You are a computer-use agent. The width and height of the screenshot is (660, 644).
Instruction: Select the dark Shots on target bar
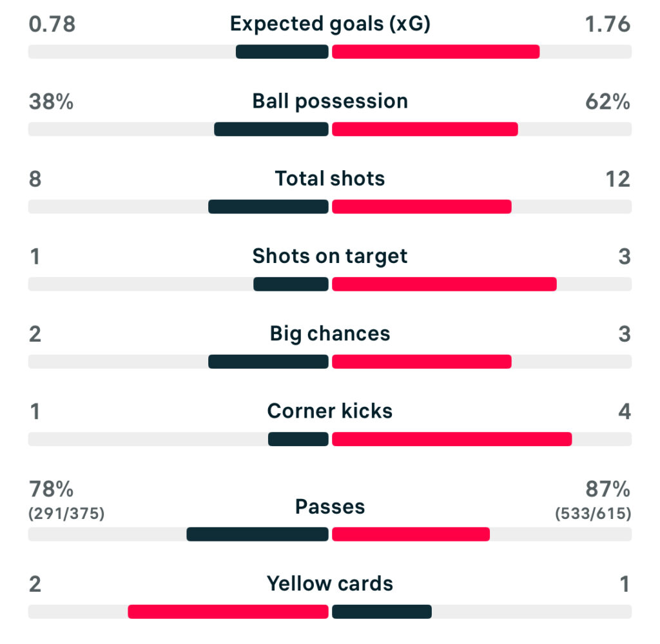click(291, 284)
